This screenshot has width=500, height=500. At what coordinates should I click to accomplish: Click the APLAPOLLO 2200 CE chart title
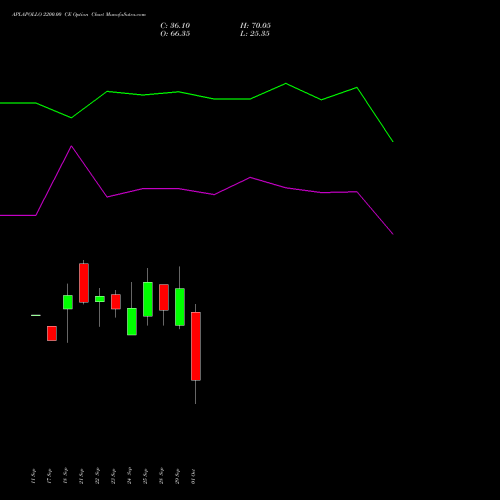tap(79, 15)
